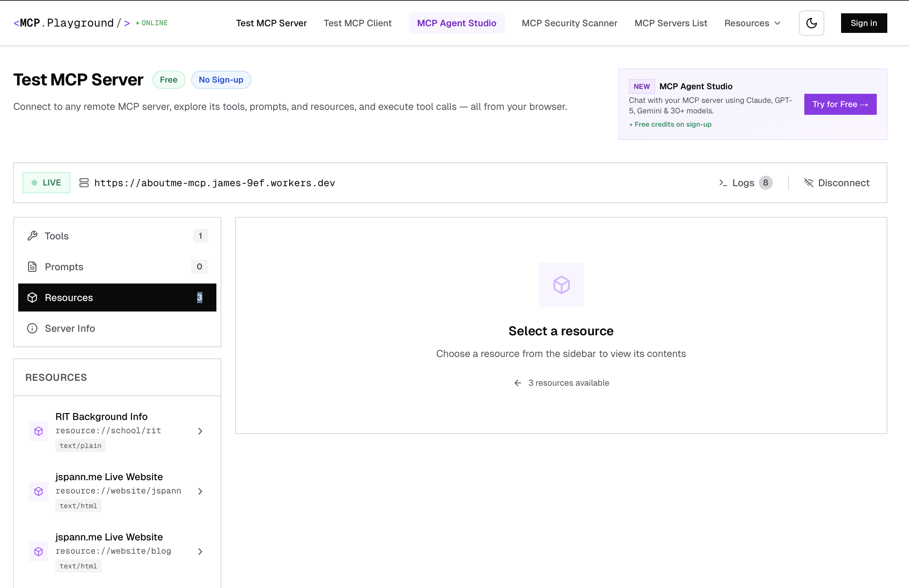Click the Prompts document icon
The width and height of the screenshot is (909, 588).
(x=33, y=266)
